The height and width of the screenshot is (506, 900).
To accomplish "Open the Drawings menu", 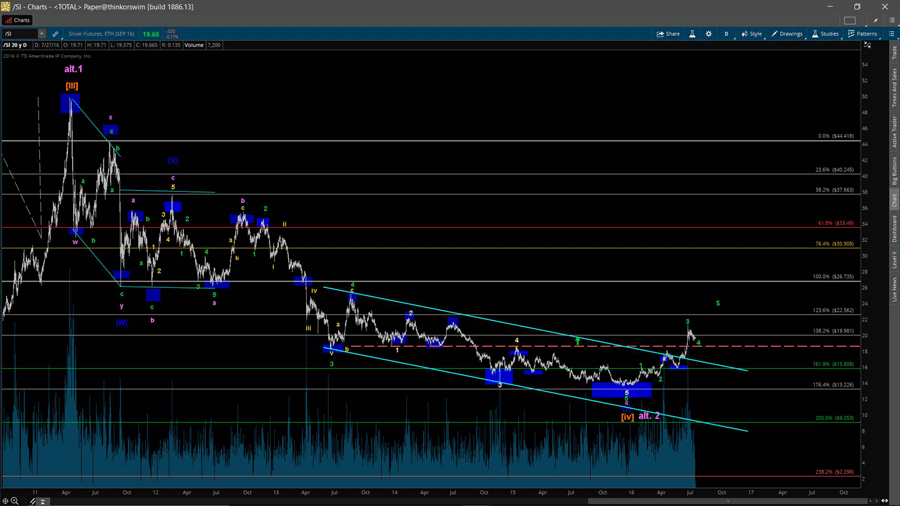I will (787, 34).
